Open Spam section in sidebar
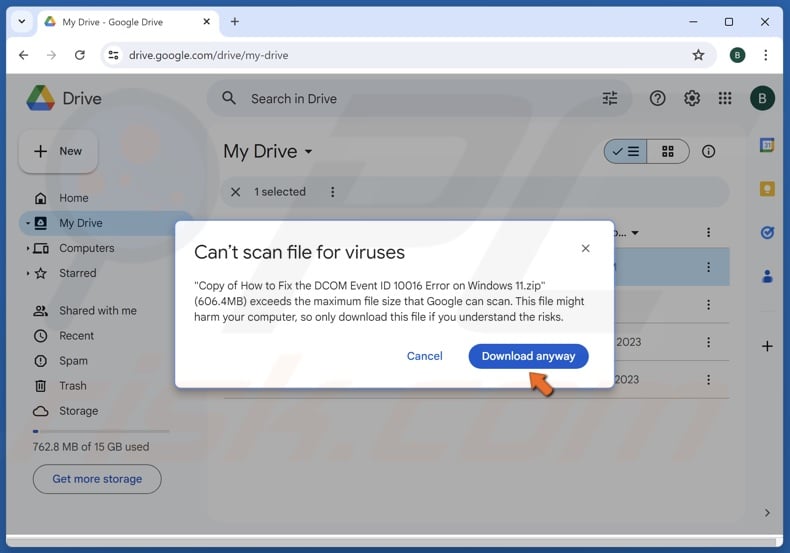 tap(73, 361)
